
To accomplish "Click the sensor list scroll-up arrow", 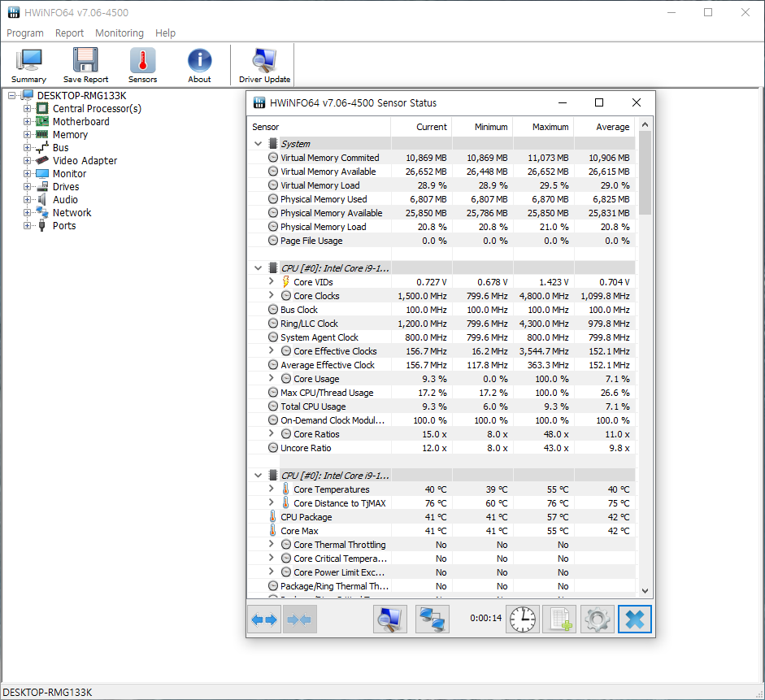I will pyautogui.click(x=645, y=125).
